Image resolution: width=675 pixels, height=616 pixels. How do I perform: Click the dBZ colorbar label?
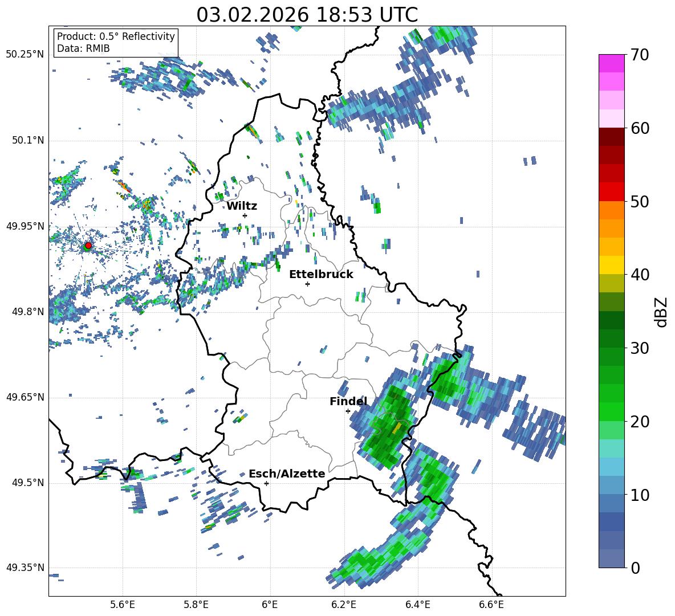pyautogui.click(x=662, y=312)
